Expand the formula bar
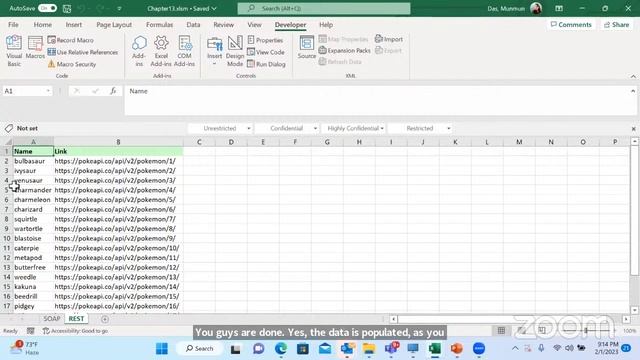 pyautogui.click(x=633, y=91)
